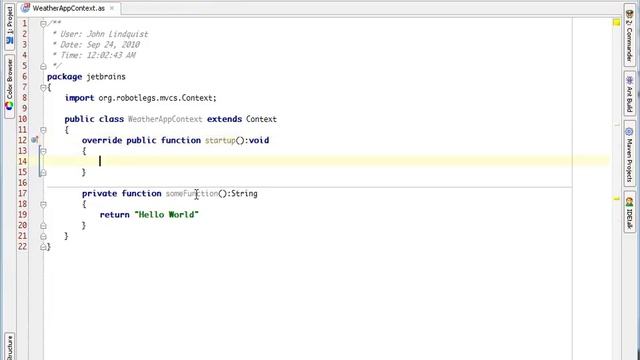Close the WeatherAppContext.as tab

pyautogui.click(x=112, y=8)
